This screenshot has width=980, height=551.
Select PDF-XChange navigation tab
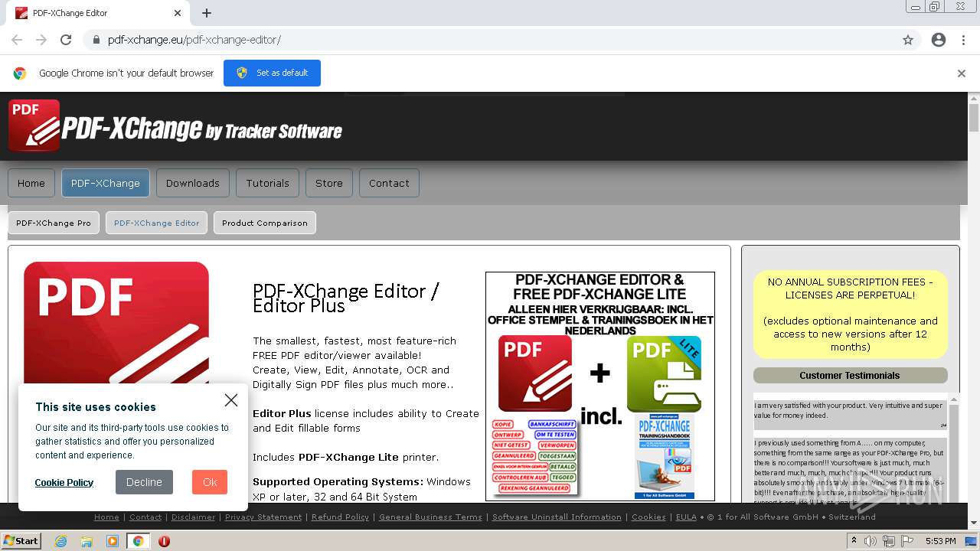(106, 183)
